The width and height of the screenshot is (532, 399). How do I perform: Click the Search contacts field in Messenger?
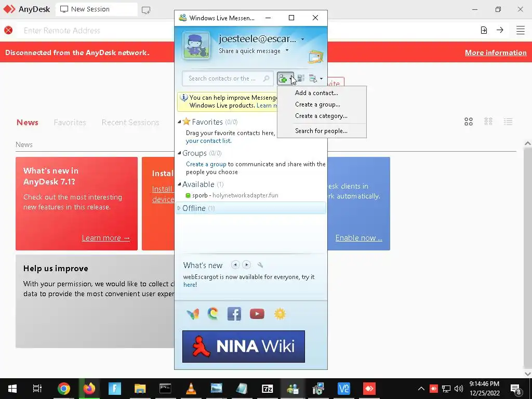point(228,79)
